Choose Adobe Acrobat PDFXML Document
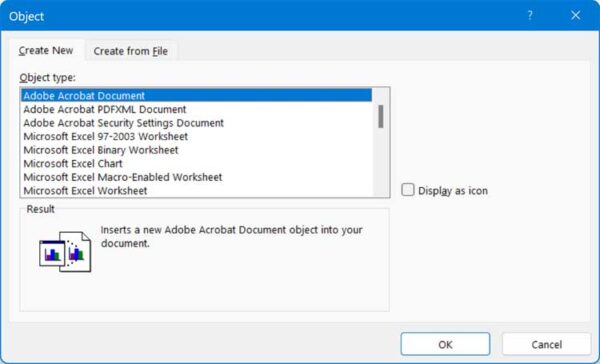 196,109
